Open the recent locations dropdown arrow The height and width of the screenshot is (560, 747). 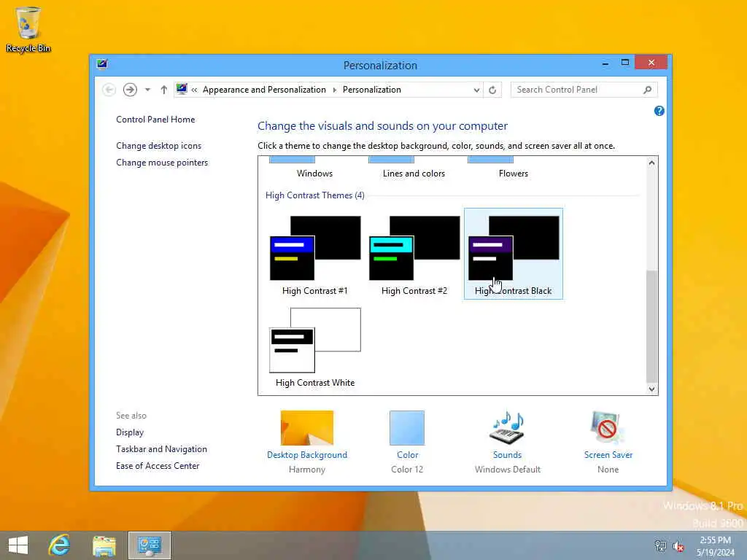click(x=147, y=90)
